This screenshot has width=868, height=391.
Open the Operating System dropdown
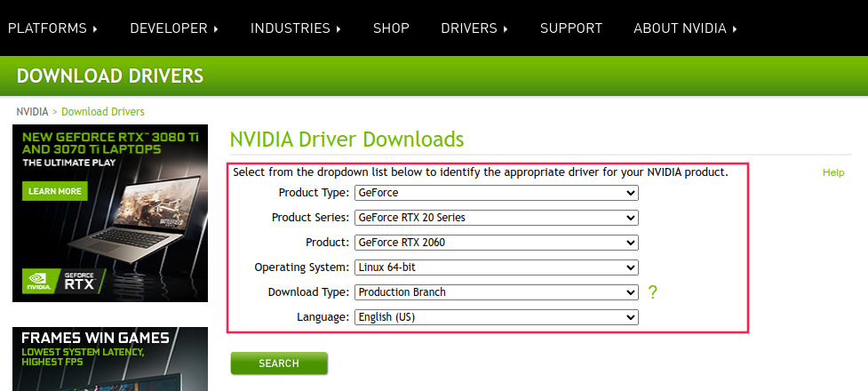point(496,267)
